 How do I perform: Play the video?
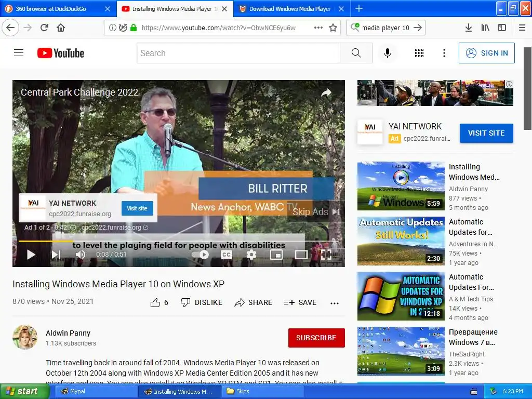pyautogui.click(x=31, y=255)
